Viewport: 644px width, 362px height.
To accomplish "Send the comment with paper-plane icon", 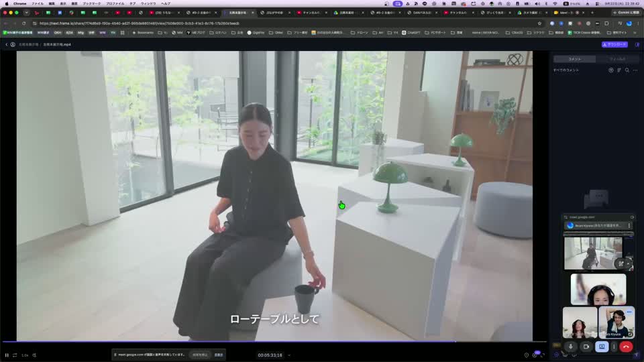I will (x=637, y=355).
